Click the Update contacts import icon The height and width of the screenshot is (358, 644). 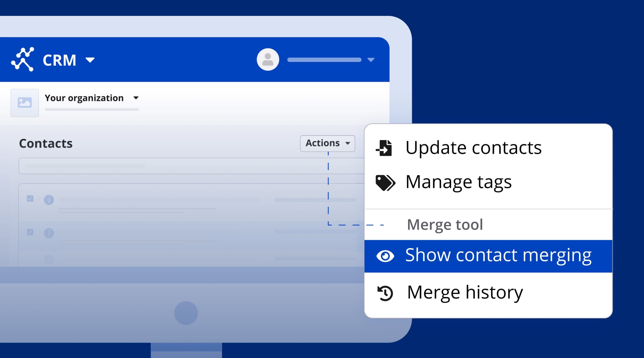click(384, 148)
